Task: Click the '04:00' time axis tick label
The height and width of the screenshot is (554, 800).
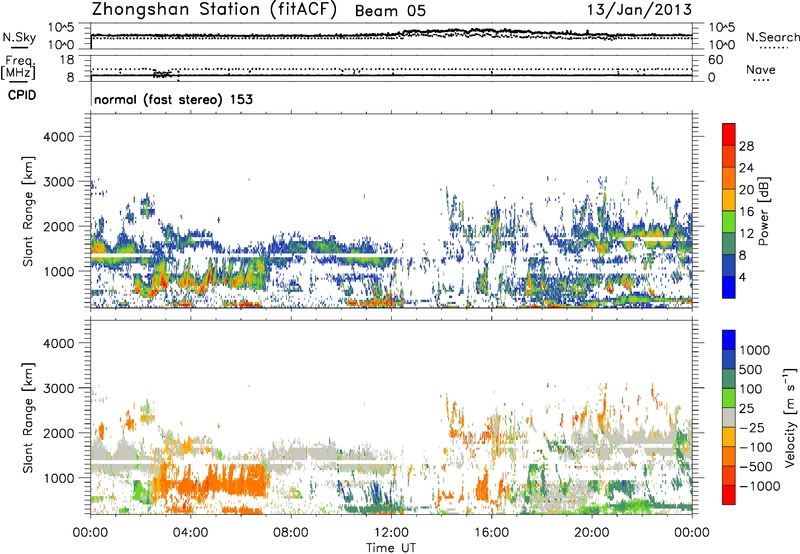Action: point(190,533)
